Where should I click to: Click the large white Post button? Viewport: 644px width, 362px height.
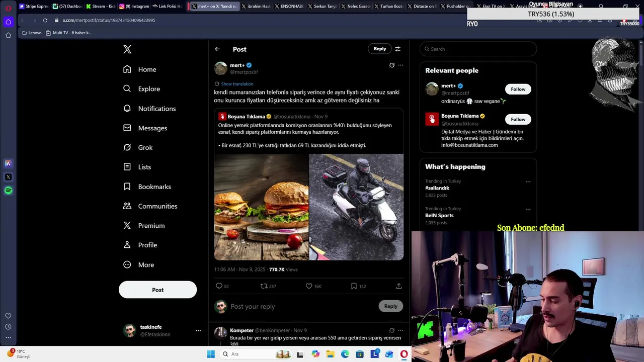click(157, 290)
